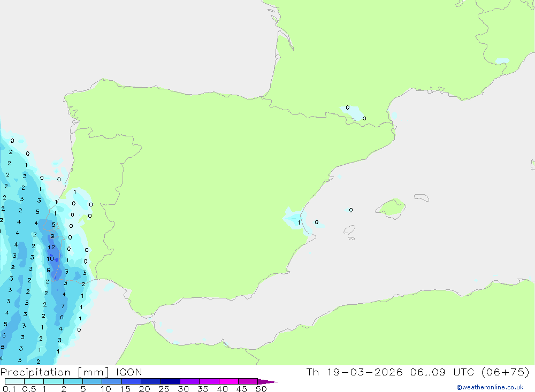
Task: Click the legend label '40'
Action: (222, 389)
